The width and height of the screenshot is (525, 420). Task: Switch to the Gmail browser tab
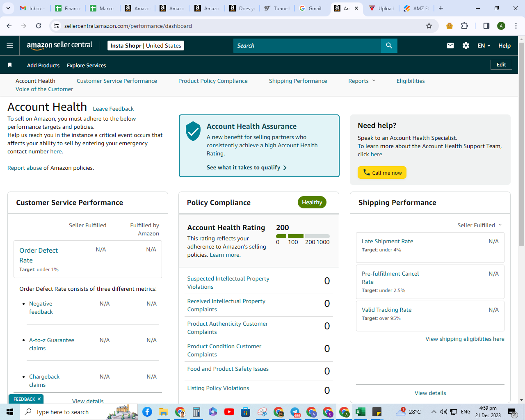(312, 8)
